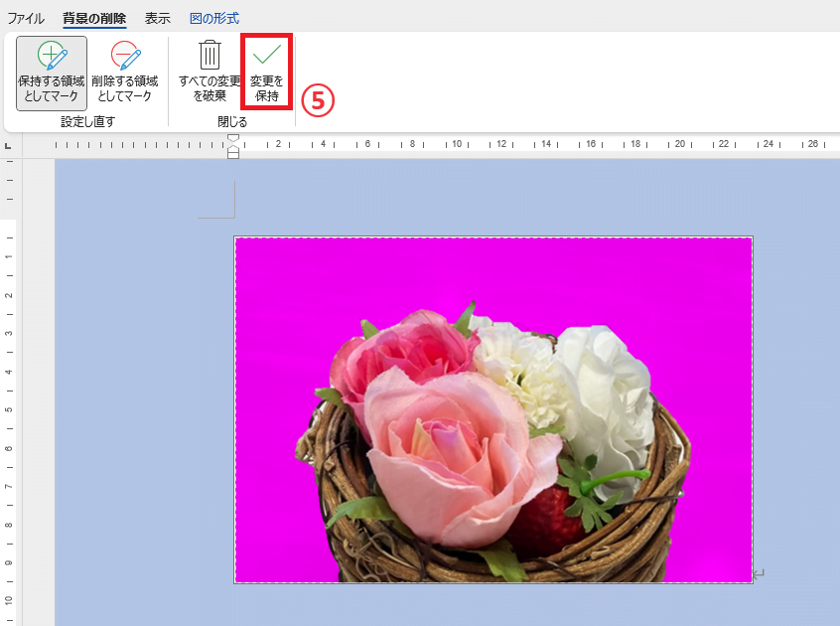This screenshot has height=626, width=840.
Task: Select Mark Areas to Remove (削除する領域としてマーク)
Action: point(125,74)
